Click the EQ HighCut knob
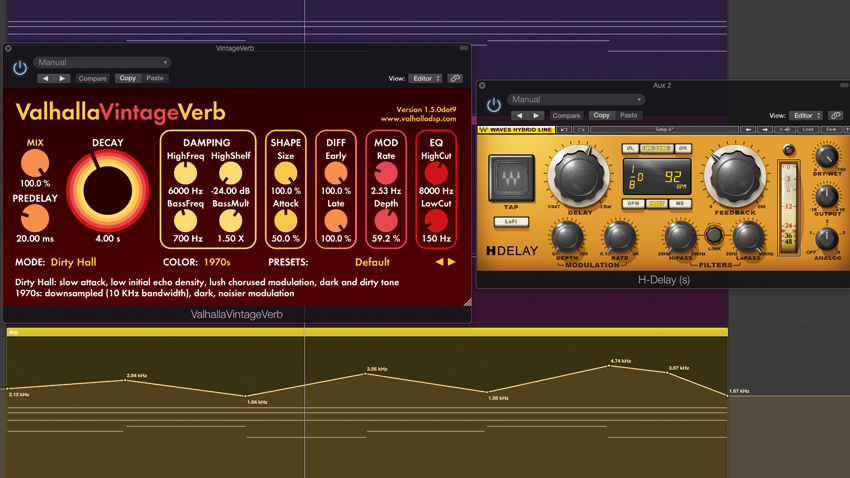 436,173
